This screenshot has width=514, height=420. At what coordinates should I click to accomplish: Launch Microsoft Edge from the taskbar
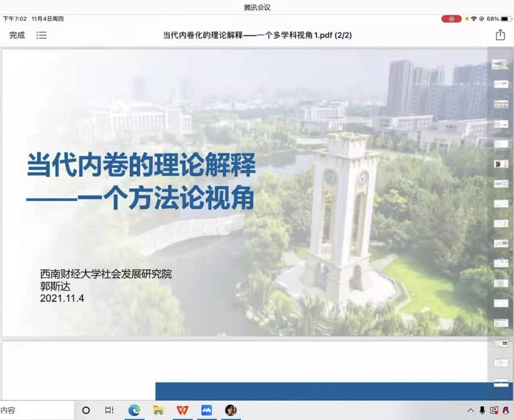point(134,410)
